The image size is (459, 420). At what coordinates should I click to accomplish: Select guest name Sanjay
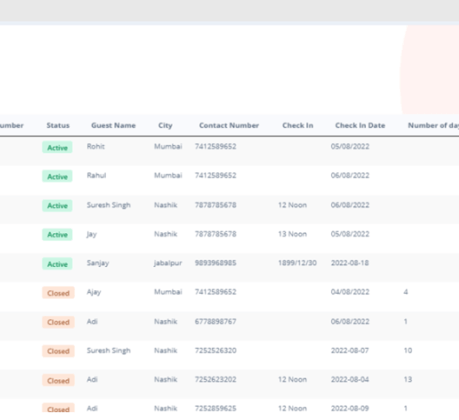click(x=98, y=263)
